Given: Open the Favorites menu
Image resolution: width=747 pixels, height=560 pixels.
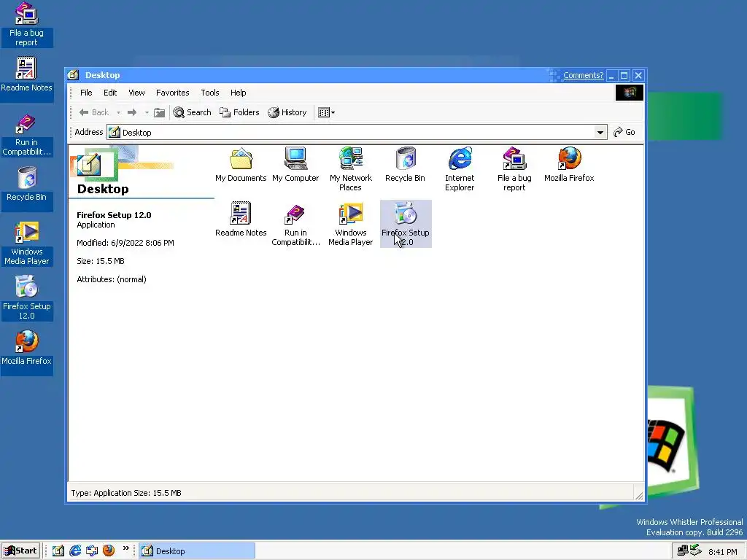Looking at the screenshot, I should (x=172, y=93).
